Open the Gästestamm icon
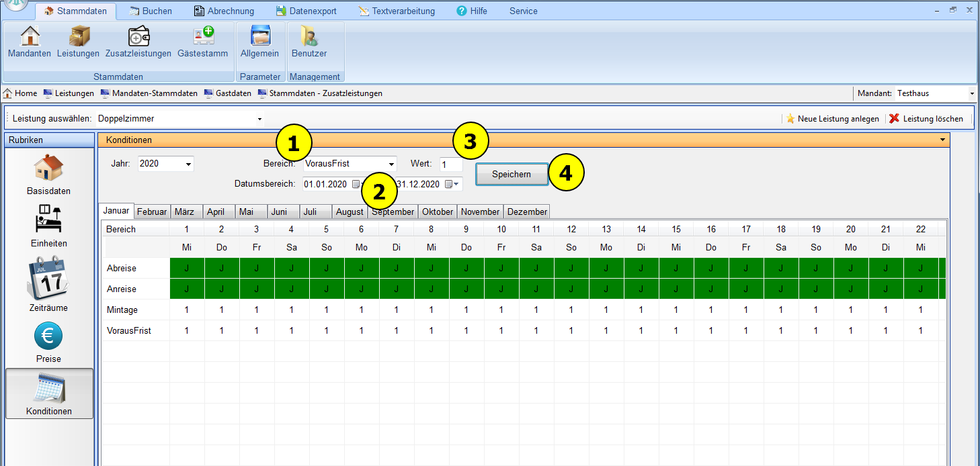This screenshot has height=466, width=980. pos(202,42)
